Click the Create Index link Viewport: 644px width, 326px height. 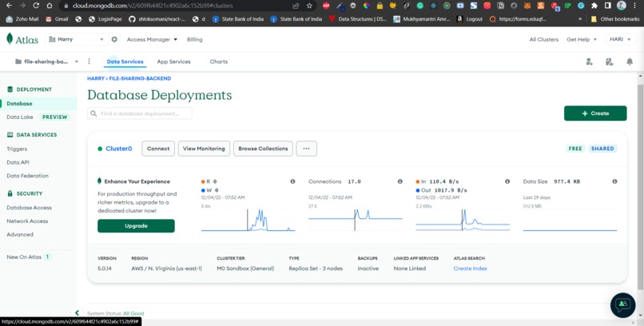pos(471,268)
